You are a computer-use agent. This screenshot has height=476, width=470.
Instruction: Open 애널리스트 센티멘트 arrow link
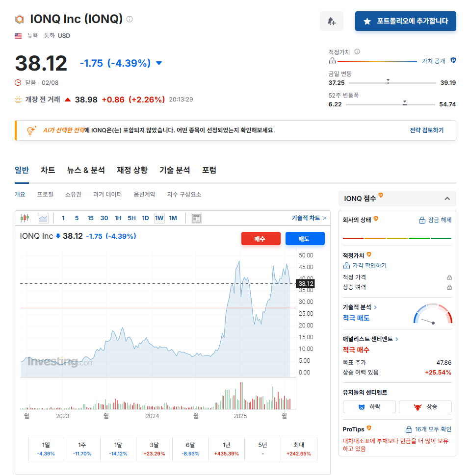tap(397, 339)
